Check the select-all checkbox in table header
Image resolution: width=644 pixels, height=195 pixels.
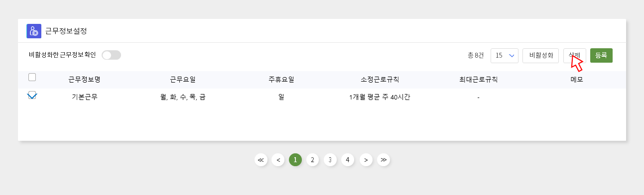click(32, 77)
